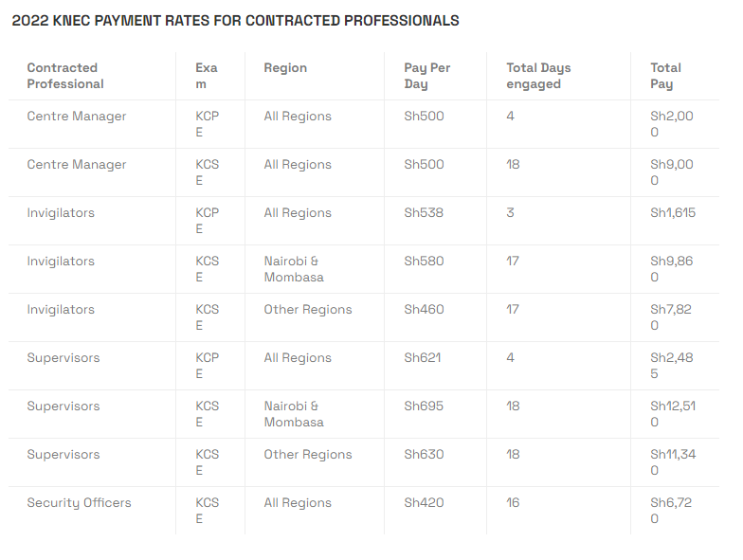Viewport: 743px width, 560px height.
Task: Click the Sh12,510 total pay cell
Action: pyautogui.click(x=673, y=414)
